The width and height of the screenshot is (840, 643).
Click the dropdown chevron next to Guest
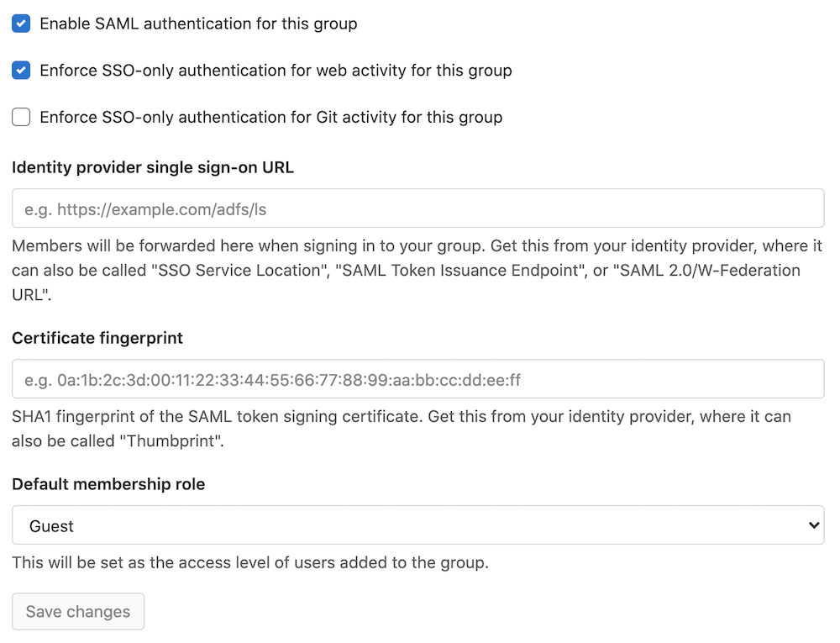coord(813,524)
